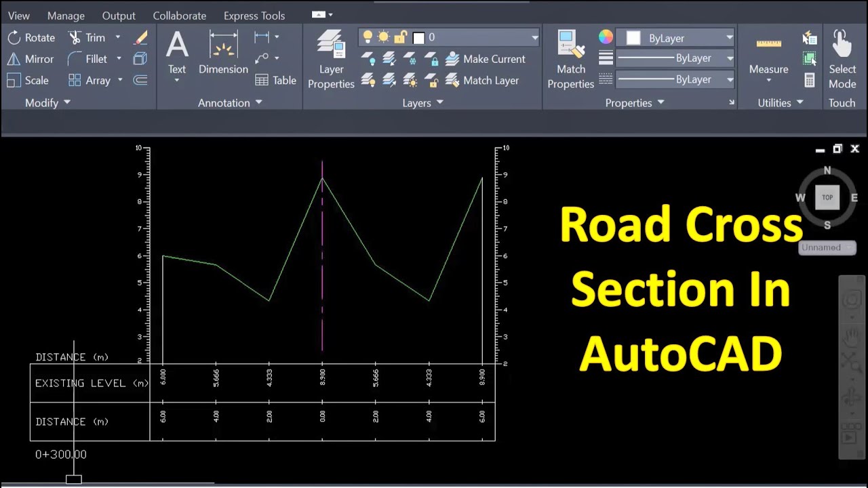
Task: Open the Quick Calculator icon
Action: pos(809,80)
